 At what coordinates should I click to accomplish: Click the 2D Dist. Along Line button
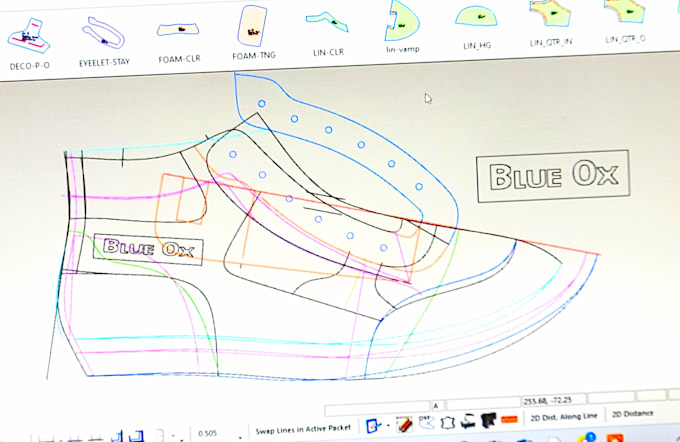(564, 417)
